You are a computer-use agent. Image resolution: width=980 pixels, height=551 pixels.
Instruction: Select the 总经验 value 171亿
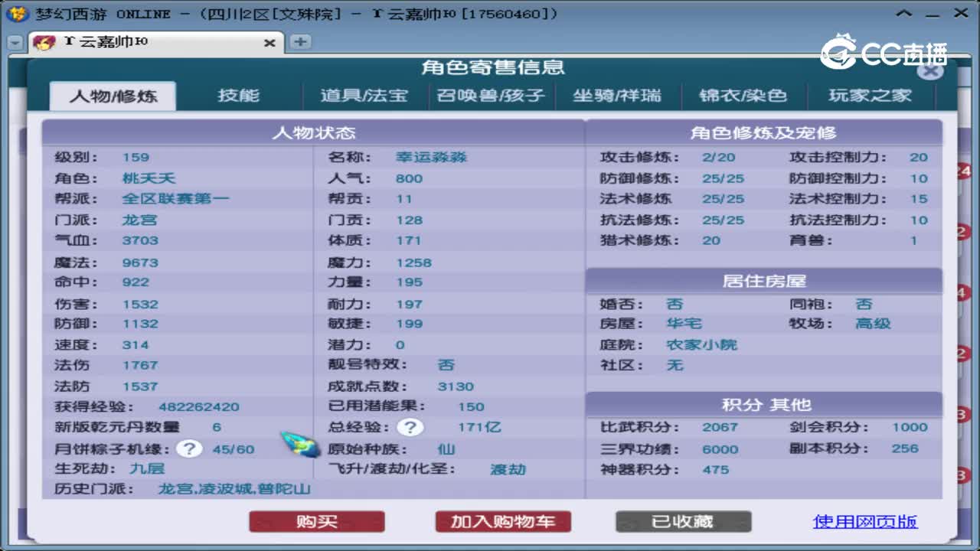(x=479, y=427)
